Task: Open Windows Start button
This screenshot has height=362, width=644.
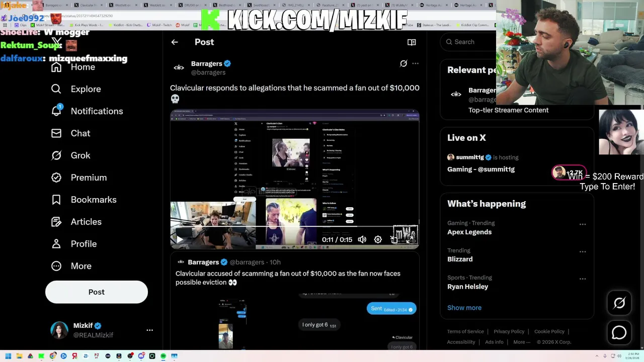Action: (8, 356)
